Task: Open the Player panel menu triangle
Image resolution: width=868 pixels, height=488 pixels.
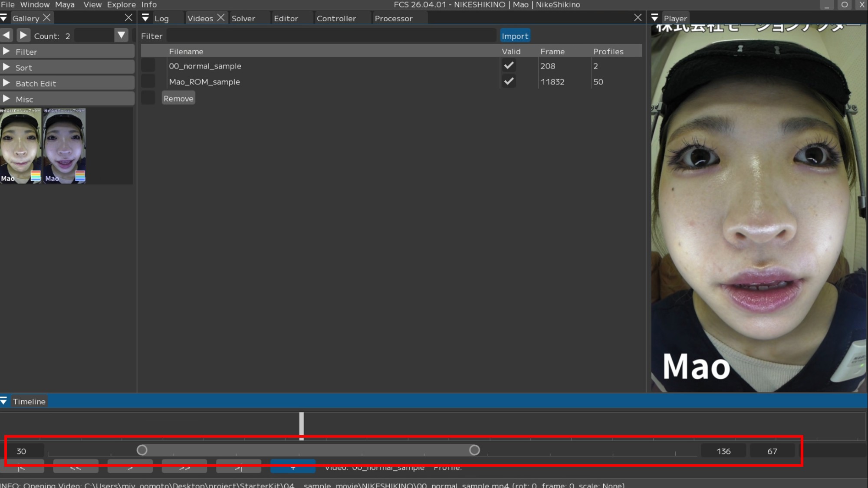Action: (655, 18)
